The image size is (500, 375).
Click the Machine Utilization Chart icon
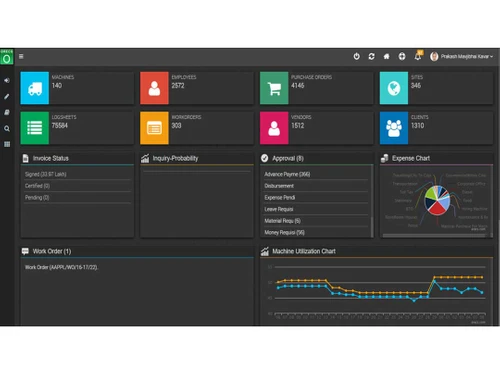[265, 251]
